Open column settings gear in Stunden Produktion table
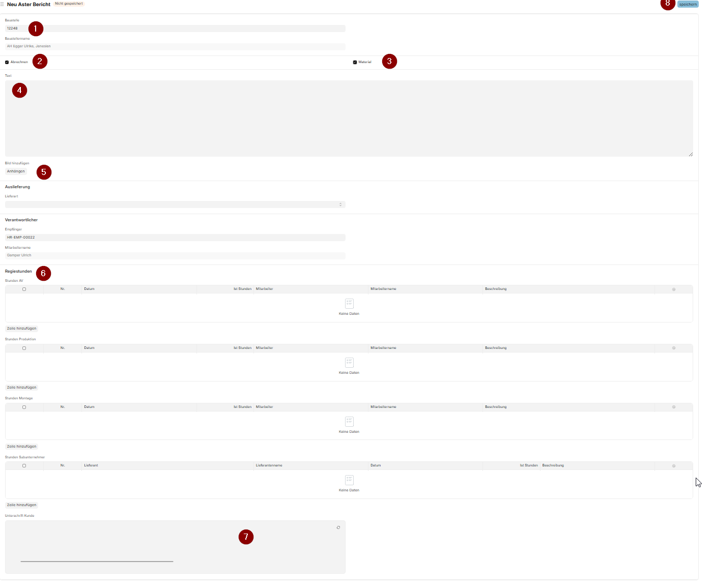713x588 pixels. pos(673,348)
